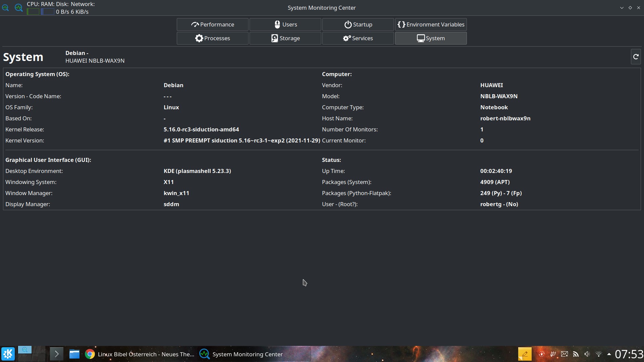Click the RAM usage bar in the top panel
This screenshot has height=362, width=644.
pos(47,12)
